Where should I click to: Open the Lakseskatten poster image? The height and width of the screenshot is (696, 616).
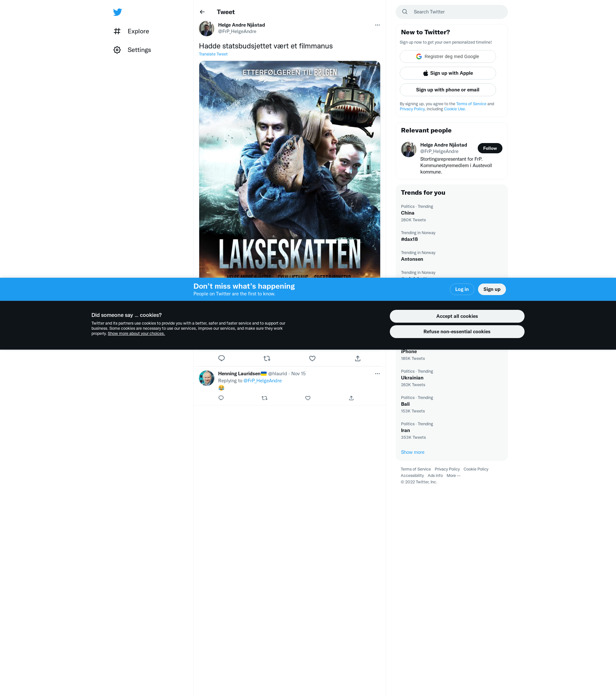click(x=289, y=169)
